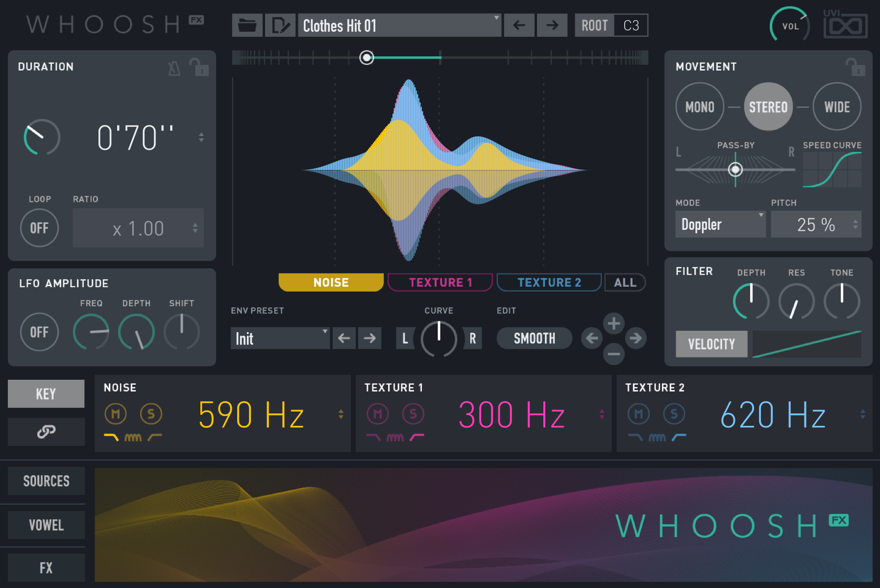
Task: Click the VELOCITY button in the Filter panel
Action: pyautogui.click(x=711, y=343)
